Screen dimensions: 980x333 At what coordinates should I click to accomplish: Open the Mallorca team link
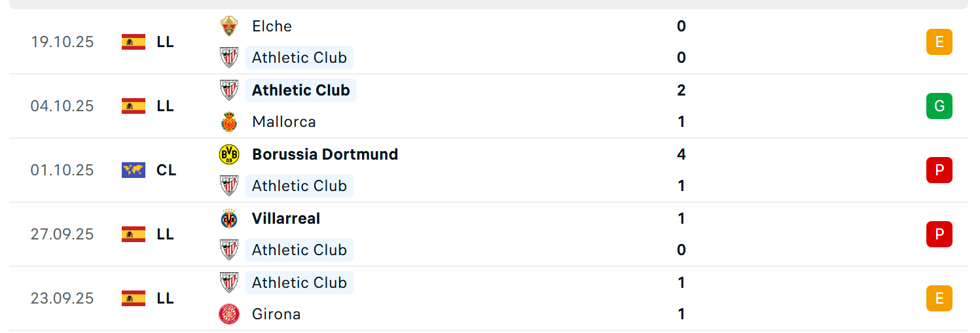point(284,122)
